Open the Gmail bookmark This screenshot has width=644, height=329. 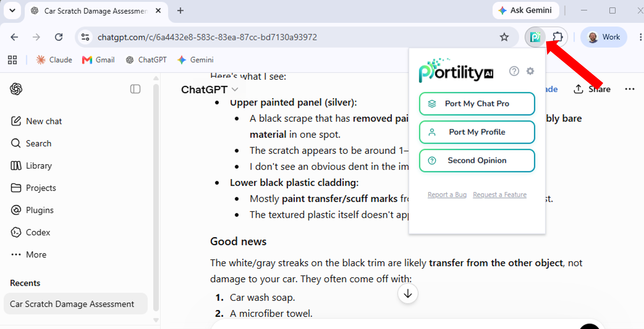98,60
